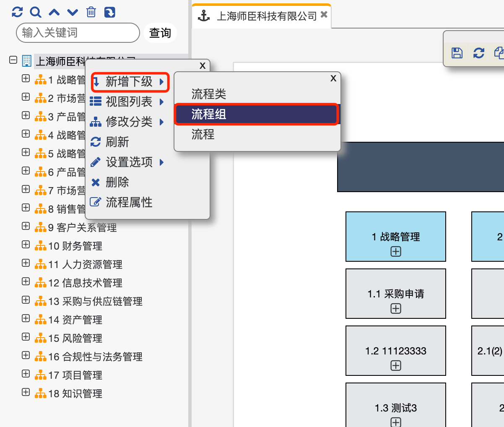Collapse the 上海师臣科技有限公司 root tree node

click(x=13, y=60)
